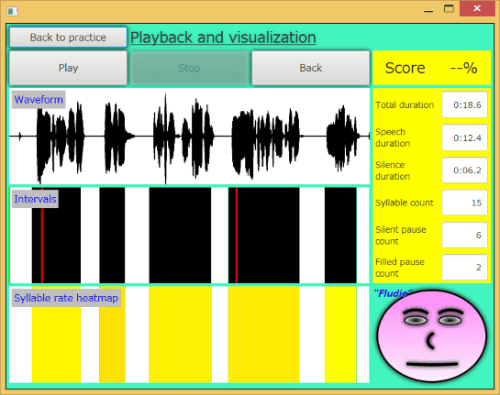Click the Waveform label tag

39,100
